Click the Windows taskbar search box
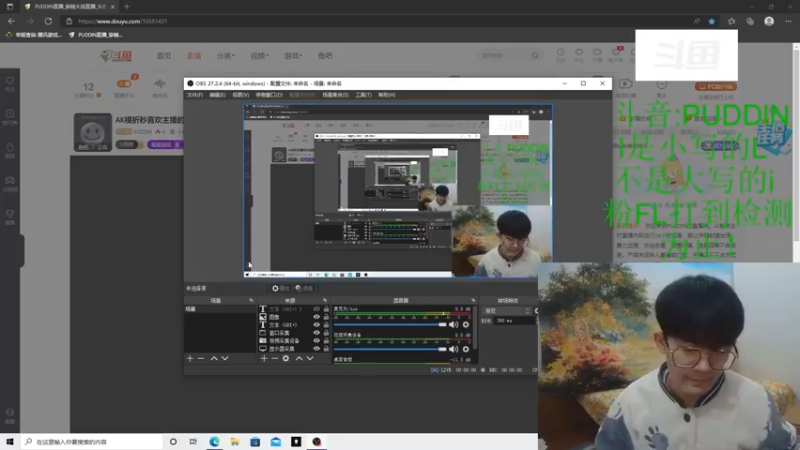The height and width of the screenshot is (450, 800). [x=92, y=442]
